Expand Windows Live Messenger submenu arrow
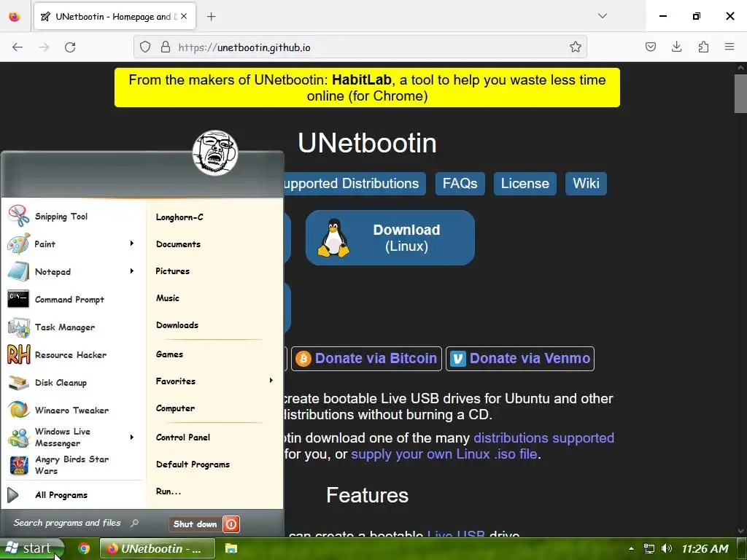 point(132,437)
